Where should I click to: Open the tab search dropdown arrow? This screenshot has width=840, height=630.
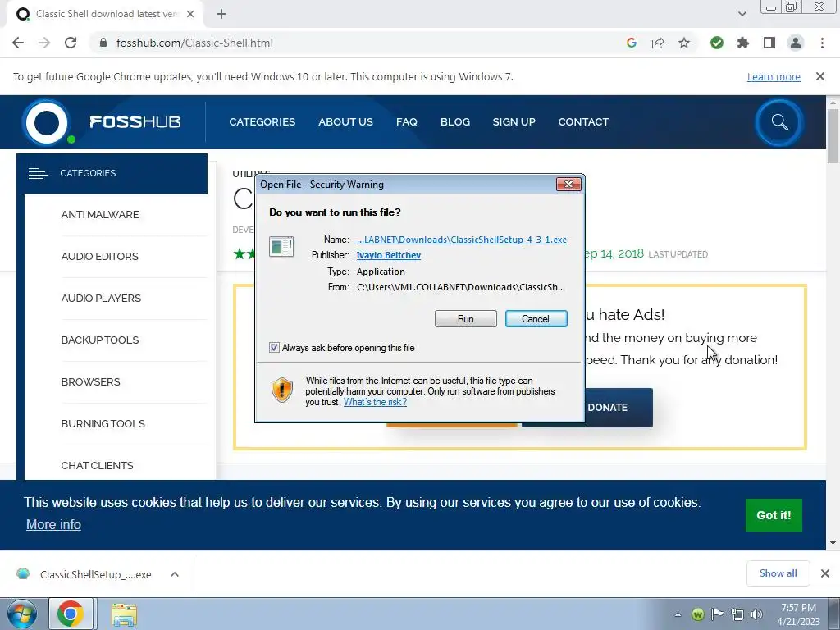pyautogui.click(x=742, y=14)
